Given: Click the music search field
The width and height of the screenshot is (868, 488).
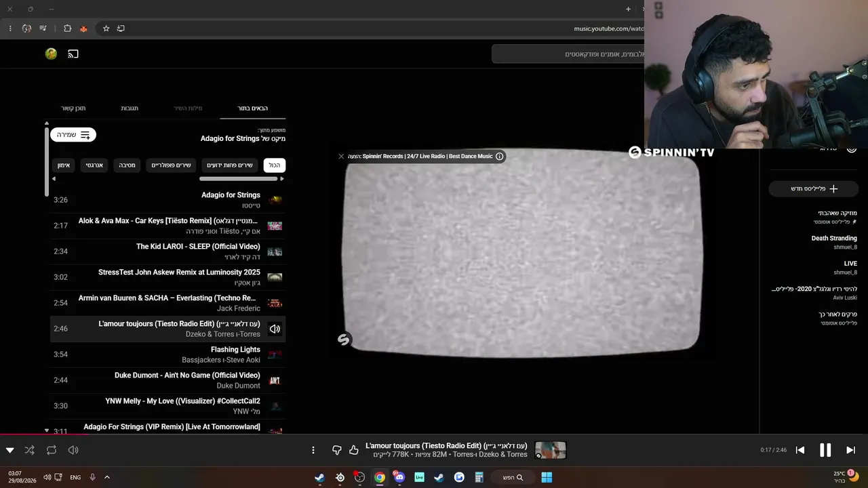Looking at the screenshot, I should click(568, 54).
